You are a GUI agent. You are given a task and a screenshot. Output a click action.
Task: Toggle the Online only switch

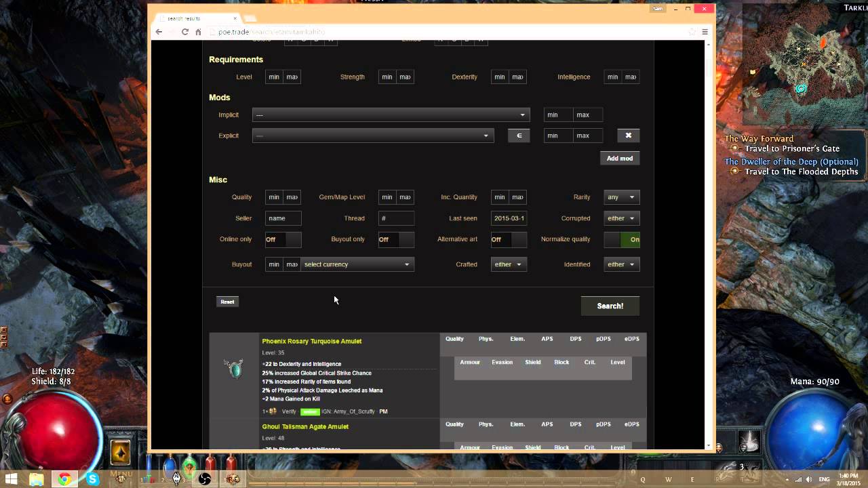pyautogui.click(x=283, y=239)
